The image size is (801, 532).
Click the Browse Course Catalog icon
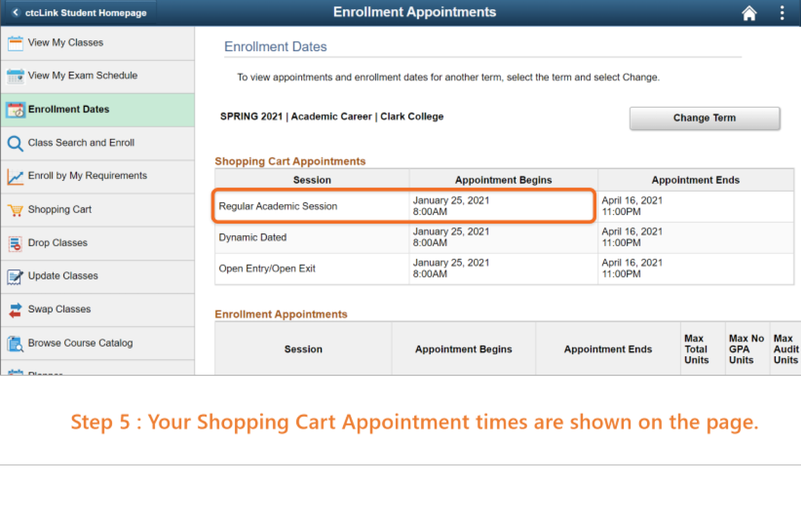tap(15, 343)
